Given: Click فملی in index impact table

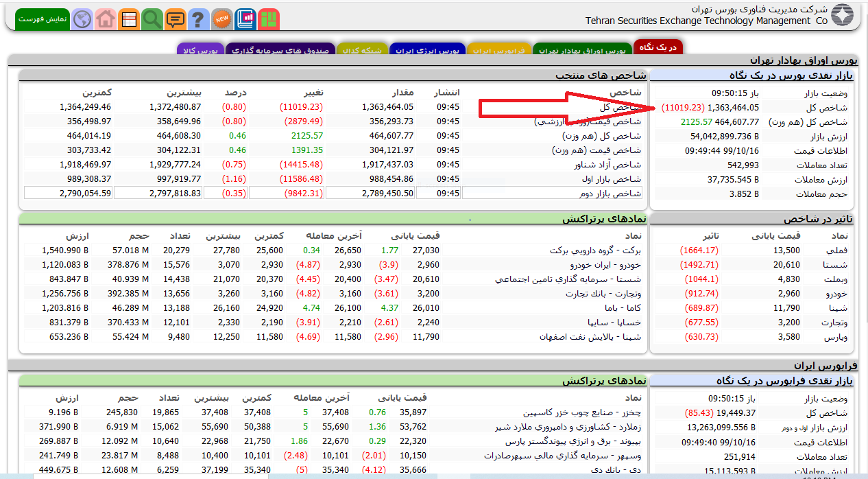Looking at the screenshot, I should 836,250.
